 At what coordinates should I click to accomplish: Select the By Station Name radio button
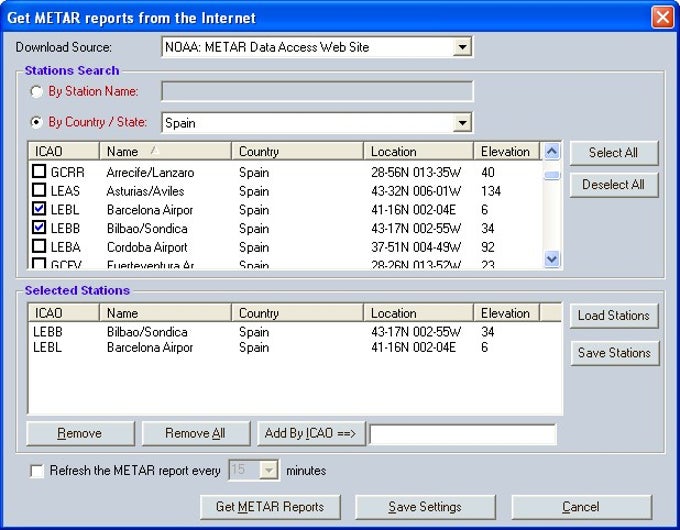(x=36, y=92)
